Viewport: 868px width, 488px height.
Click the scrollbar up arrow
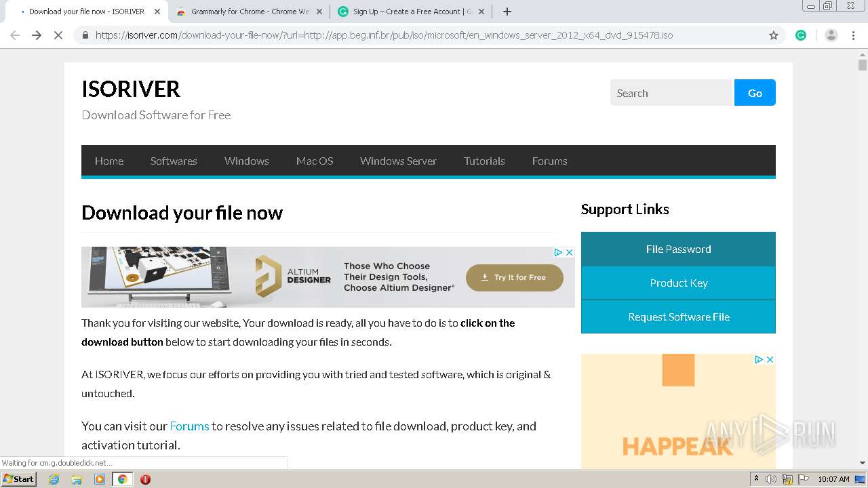tap(863, 54)
